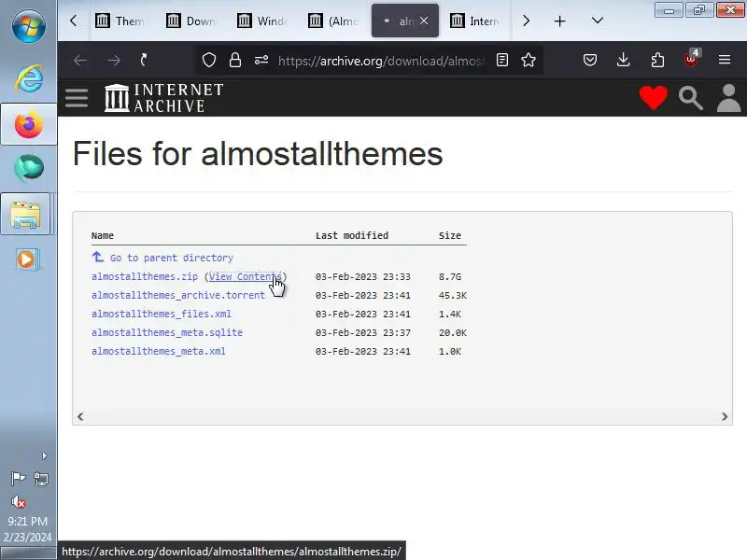This screenshot has height=560, width=747.
Task: Open Action Center flag icon
Action: pos(18,478)
